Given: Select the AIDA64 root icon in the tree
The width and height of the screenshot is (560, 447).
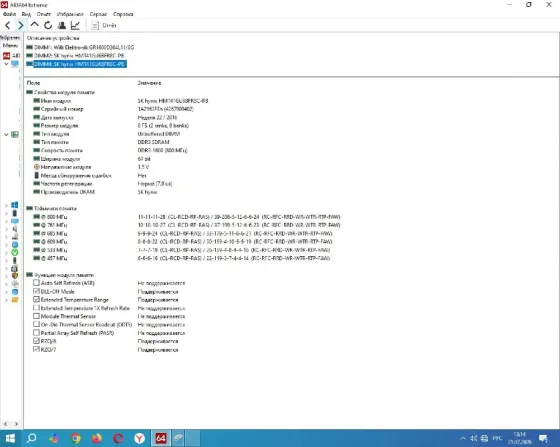Looking at the screenshot, I should click(x=6, y=56).
